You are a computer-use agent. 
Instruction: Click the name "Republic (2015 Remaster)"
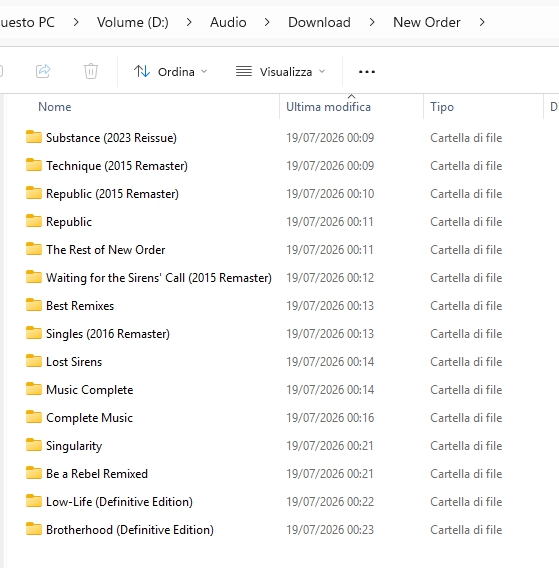click(x=112, y=194)
